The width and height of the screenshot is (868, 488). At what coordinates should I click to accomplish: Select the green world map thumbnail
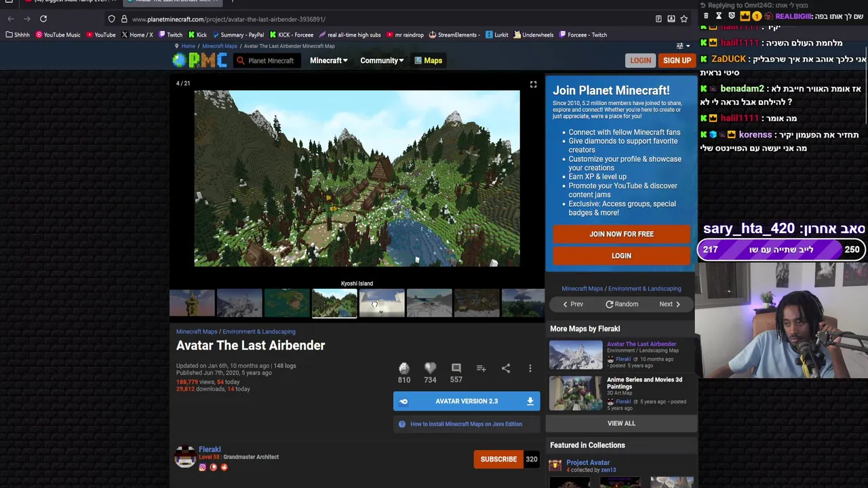pos(287,303)
